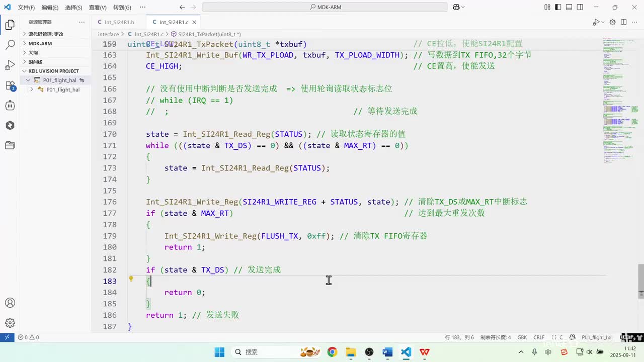Close the Int_SI24R1.c tab

tap(194, 22)
